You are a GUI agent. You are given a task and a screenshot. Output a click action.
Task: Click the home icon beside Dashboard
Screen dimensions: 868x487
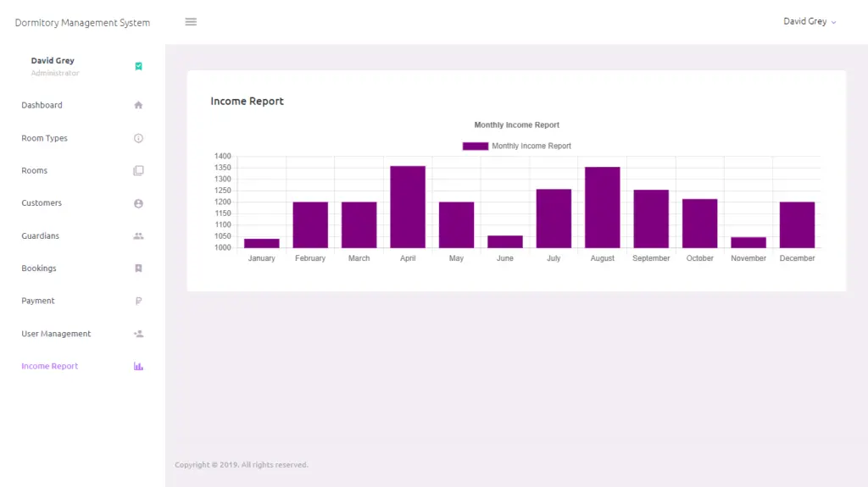[x=138, y=105]
